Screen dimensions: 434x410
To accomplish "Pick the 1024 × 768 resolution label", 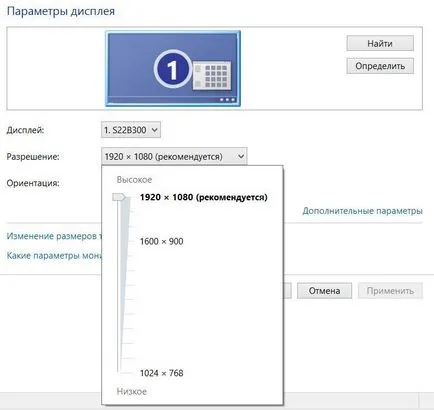I will (162, 373).
